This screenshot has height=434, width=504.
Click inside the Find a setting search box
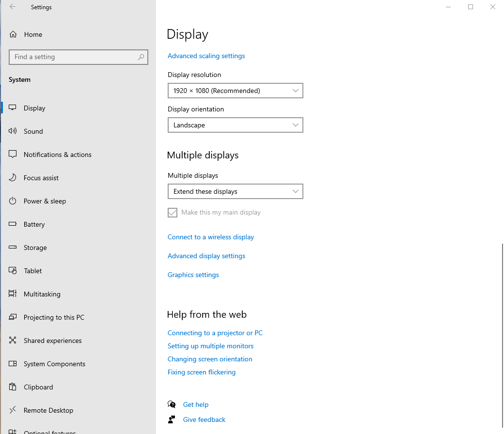pos(79,57)
